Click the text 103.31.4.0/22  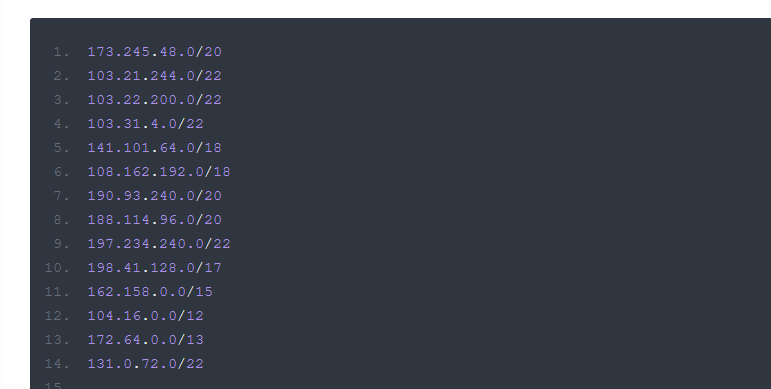click(x=146, y=124)
